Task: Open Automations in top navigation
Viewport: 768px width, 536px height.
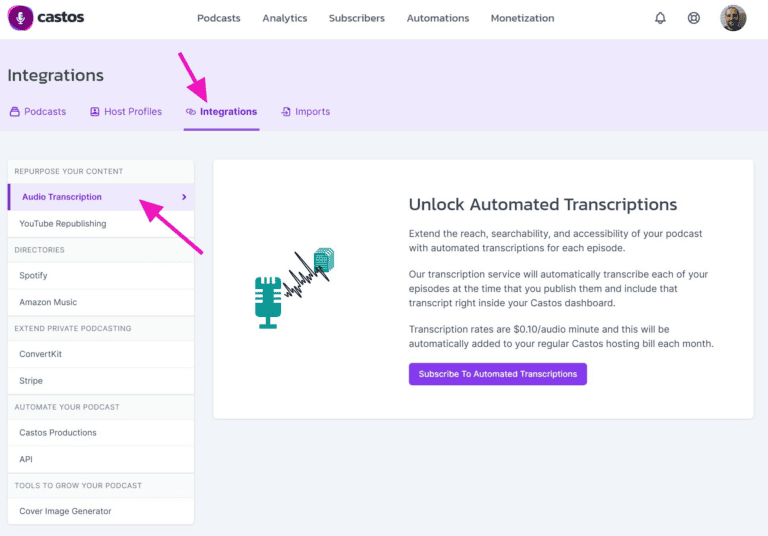Action: click(x=437, y=18)
